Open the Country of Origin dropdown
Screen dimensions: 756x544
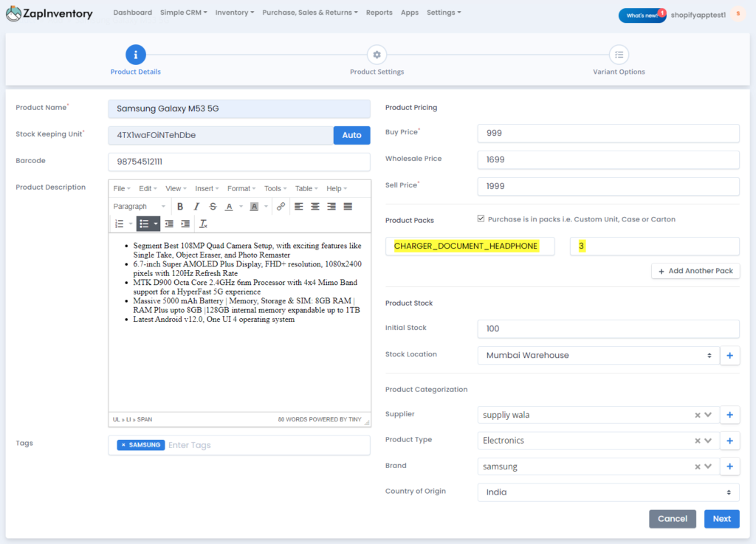(x=608, y=492)
